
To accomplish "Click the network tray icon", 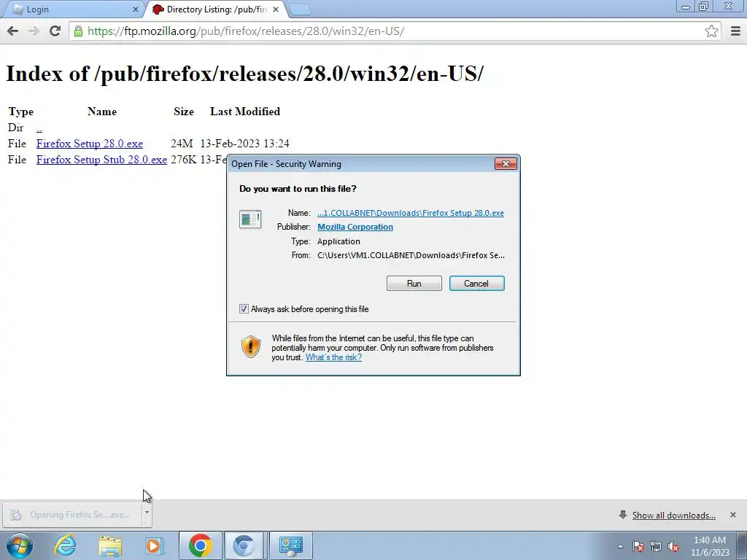I will [x=656, y=547].
